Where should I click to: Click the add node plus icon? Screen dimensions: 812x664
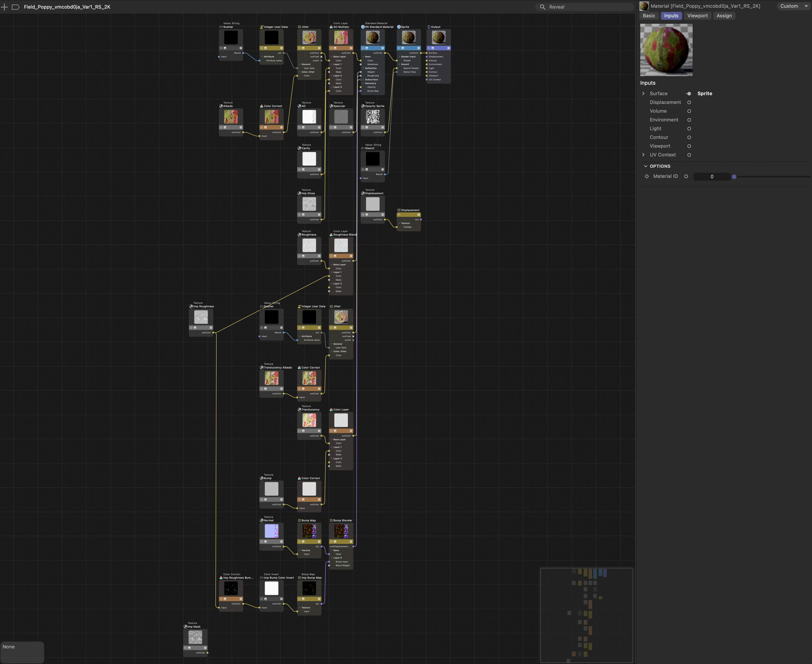tap(4, 7)
